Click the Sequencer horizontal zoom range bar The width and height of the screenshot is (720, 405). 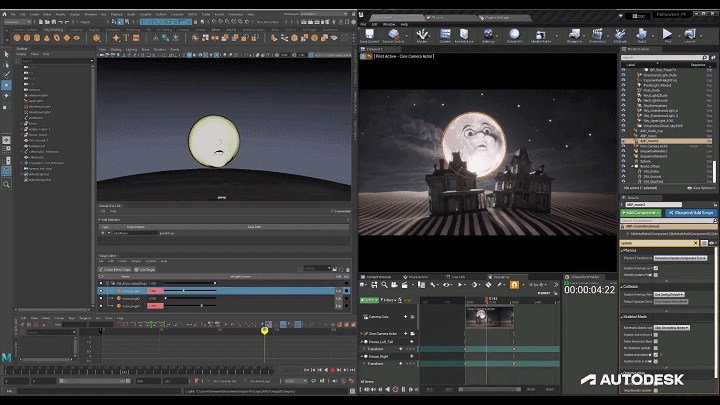pos(490,389)
